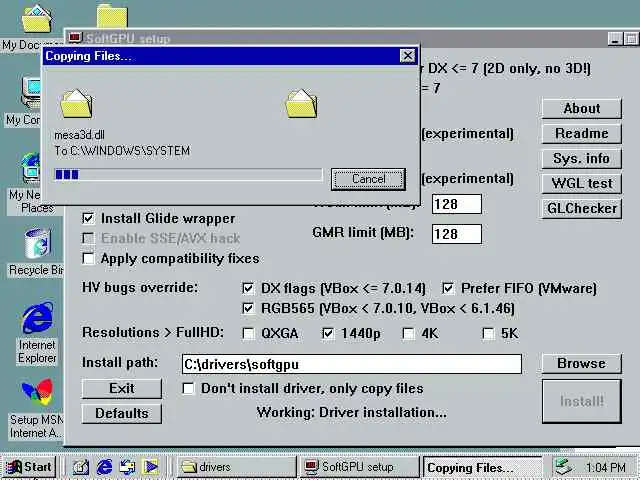Viewport: 640px width, 480px height.
Task: Enable 5K resolution checkbox
Action: [488, 333]
